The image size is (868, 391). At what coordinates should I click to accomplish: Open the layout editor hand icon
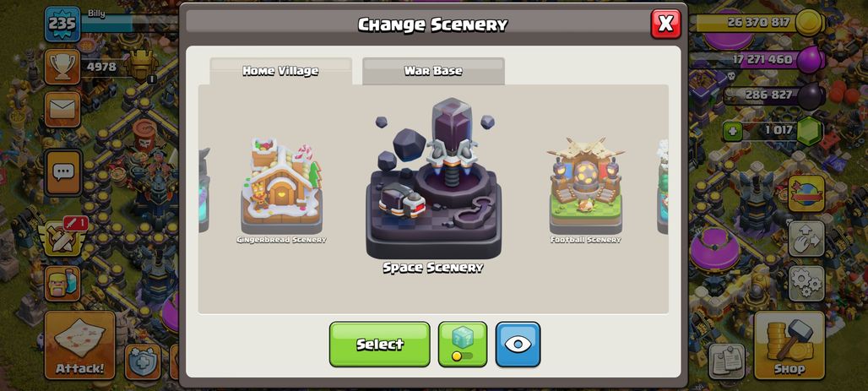(806, 238)
